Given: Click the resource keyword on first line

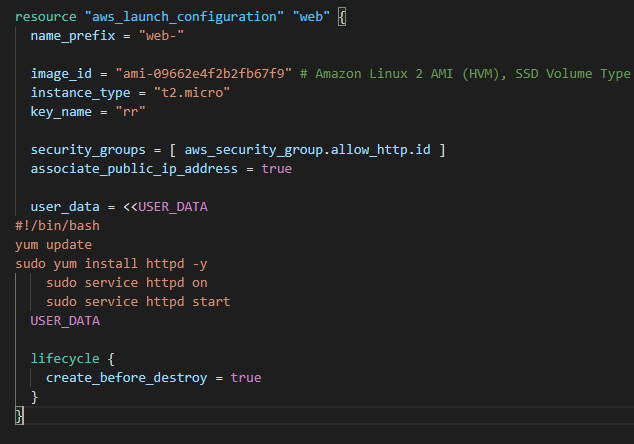Looking at the screenshot, I should (46, 17).
